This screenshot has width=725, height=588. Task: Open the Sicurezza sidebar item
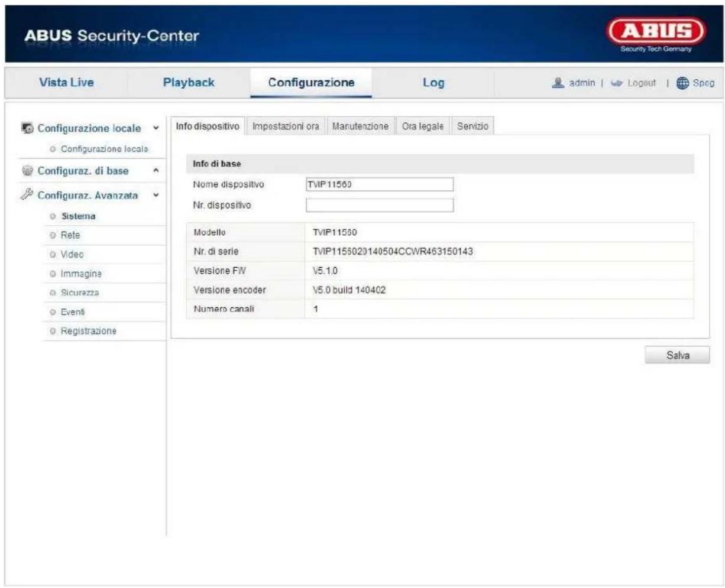[80, 293]
